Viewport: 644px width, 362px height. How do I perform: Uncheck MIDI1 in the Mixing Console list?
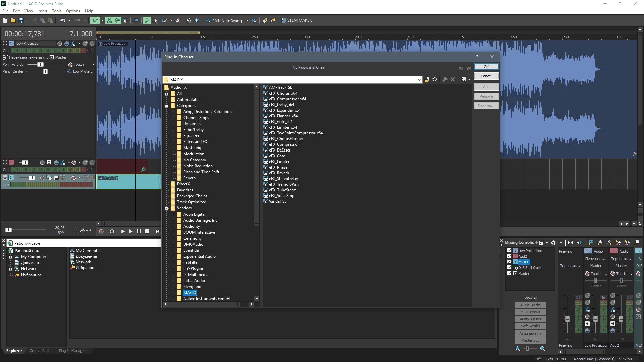tap(509, 262)
